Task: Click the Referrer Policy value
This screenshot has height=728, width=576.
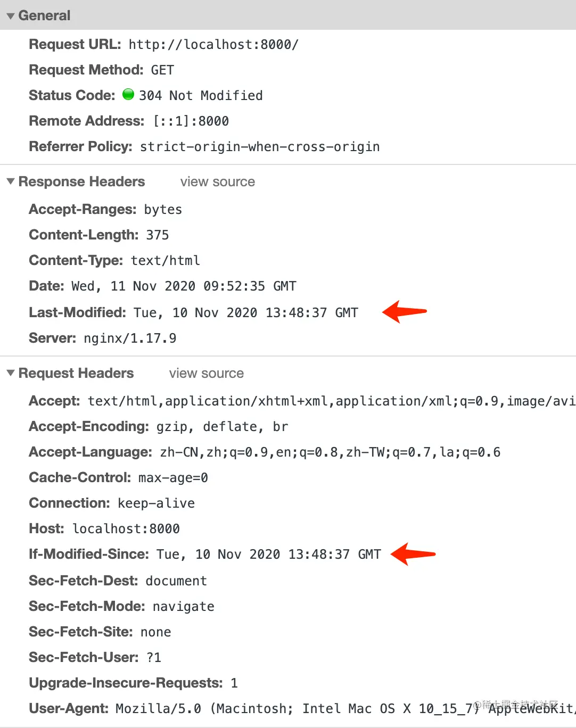Action: [x=260, y=147]
